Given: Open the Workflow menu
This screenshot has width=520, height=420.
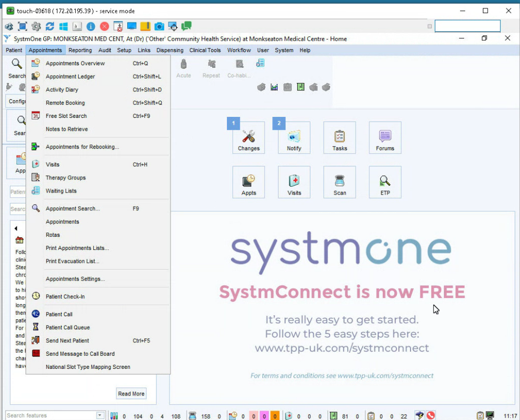Looking at the screenshot, I should tap(239, 50).
